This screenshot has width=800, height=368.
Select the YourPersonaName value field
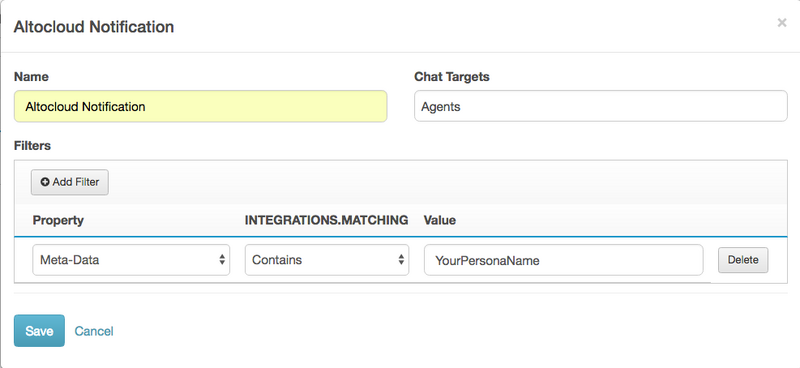[563, 260]
